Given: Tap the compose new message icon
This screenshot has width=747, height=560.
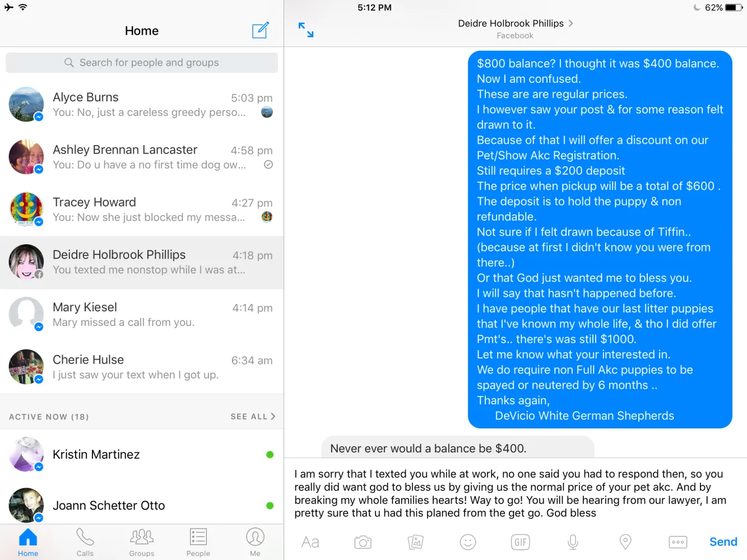Looking at the screenshot, I should [x=261, y=30].
